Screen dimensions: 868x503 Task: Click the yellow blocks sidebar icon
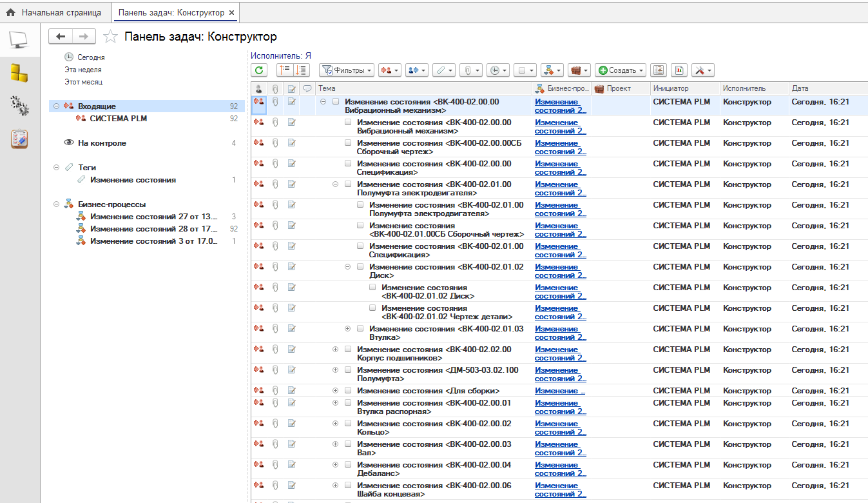(x=19, y=73)
